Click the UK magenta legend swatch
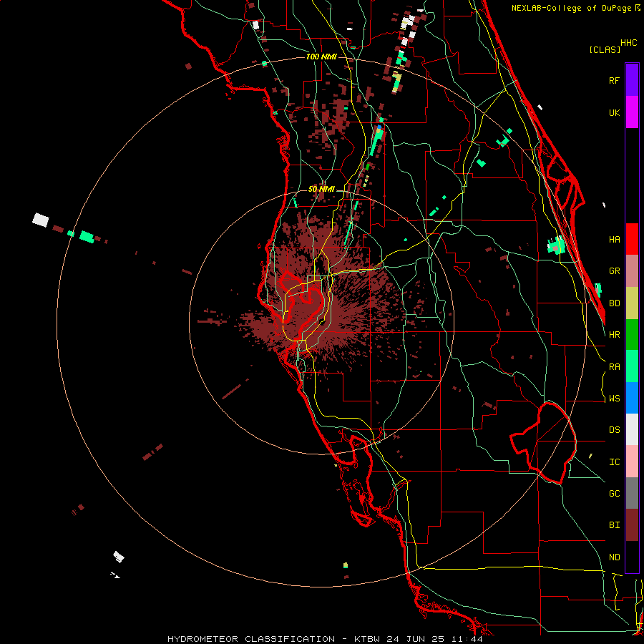This screenshot has height=644, width=644. coord(632,112)
